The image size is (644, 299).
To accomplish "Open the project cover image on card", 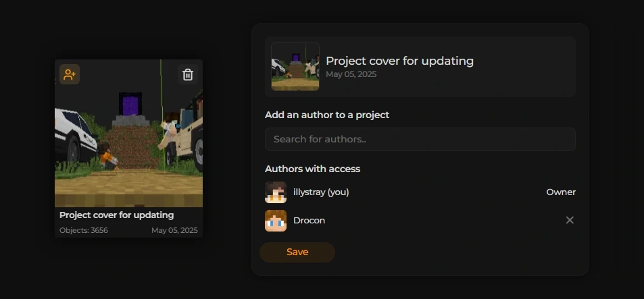I will point(128,133).
